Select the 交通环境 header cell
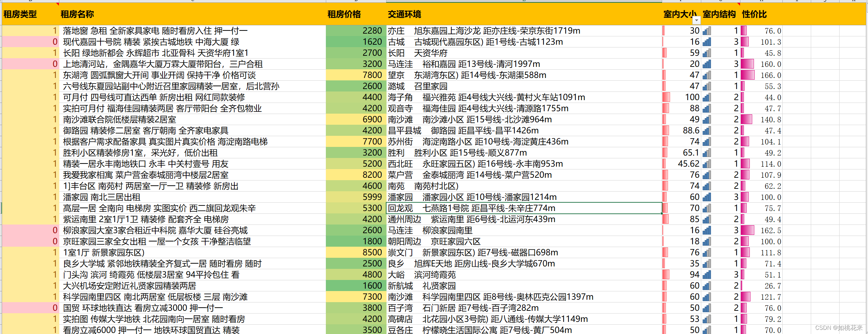Screen dimensions: 868x334 click(x=524, y=14)
